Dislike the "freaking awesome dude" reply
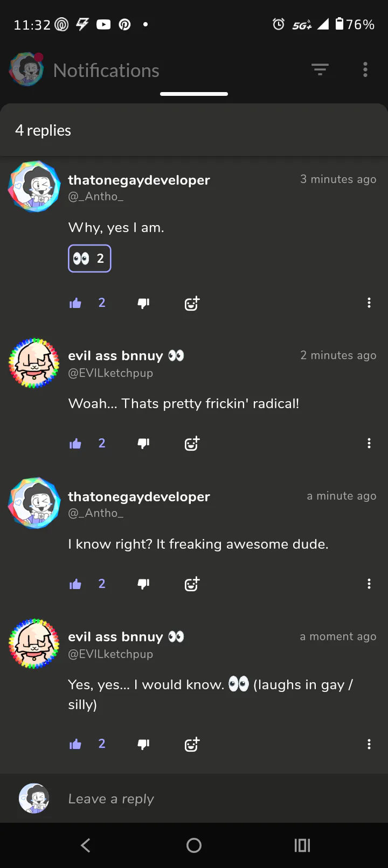The image size is (388, 868). pyautogui.click(x=143, y=584)
